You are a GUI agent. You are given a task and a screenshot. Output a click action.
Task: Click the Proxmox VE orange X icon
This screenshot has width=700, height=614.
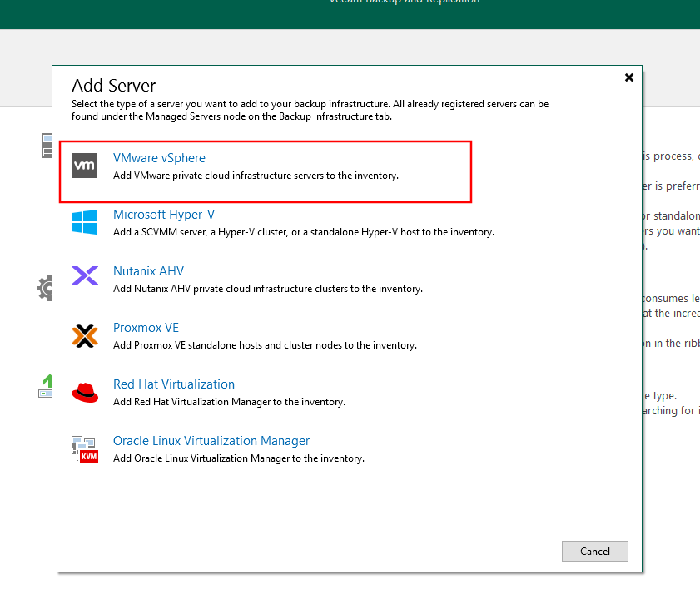coord(85,335)
